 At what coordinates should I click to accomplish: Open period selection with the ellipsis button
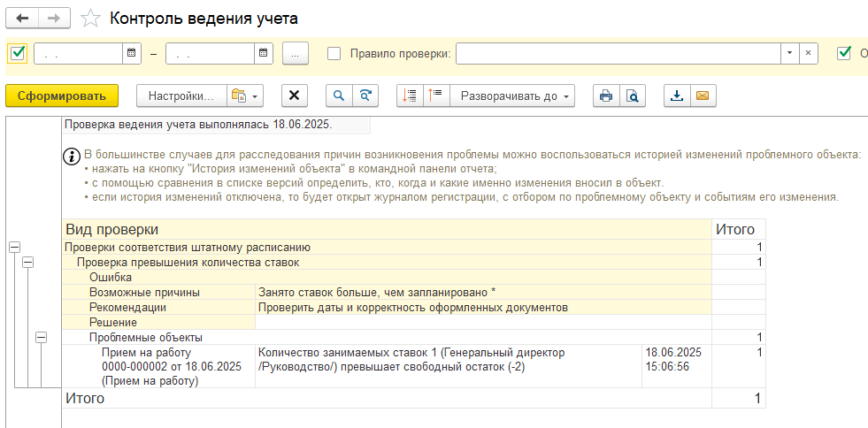tap(295, 54)
